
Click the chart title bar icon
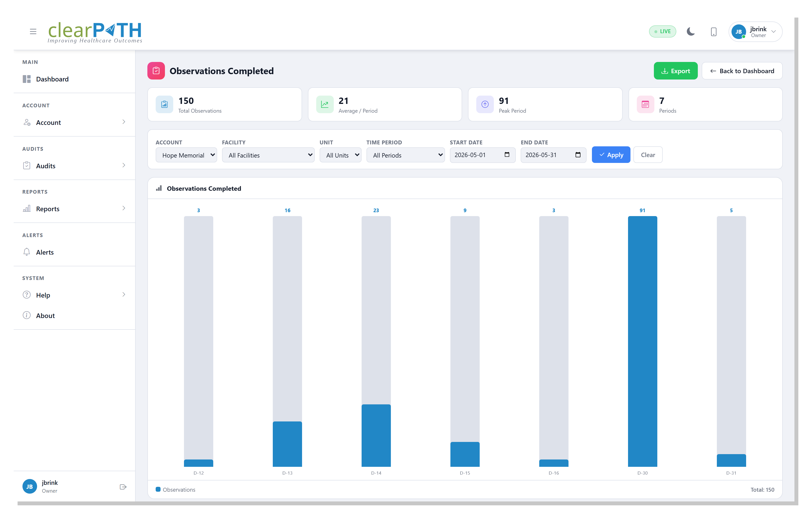pos(159,188)
